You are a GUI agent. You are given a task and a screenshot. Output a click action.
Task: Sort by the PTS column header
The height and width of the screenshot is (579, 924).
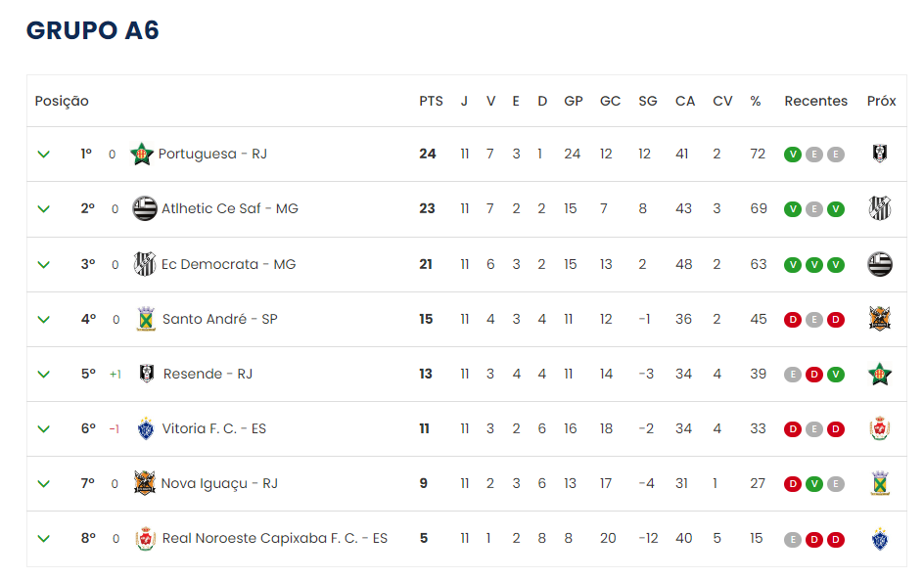pos(431,101)
